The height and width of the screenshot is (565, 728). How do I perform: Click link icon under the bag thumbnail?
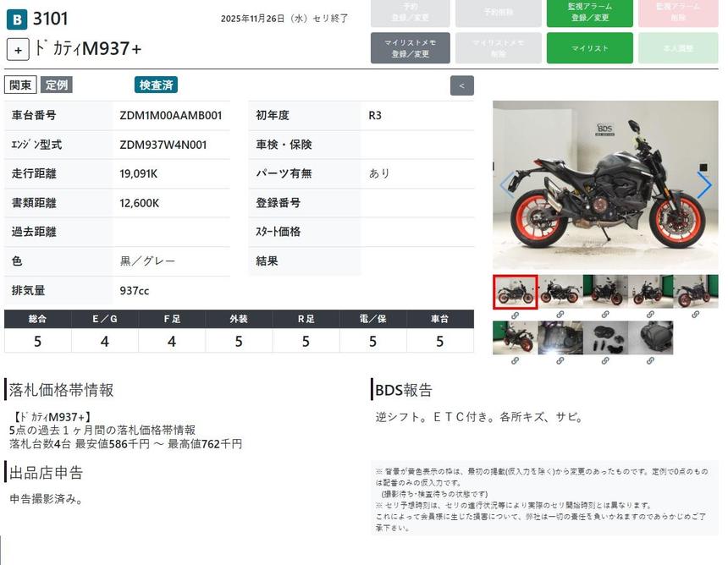[651, 360]
